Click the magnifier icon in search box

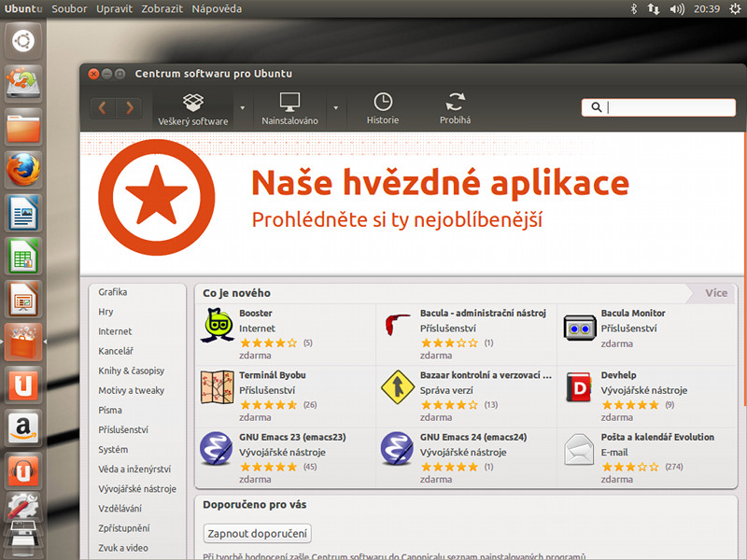pyautogui.click(x=596, y=107)
